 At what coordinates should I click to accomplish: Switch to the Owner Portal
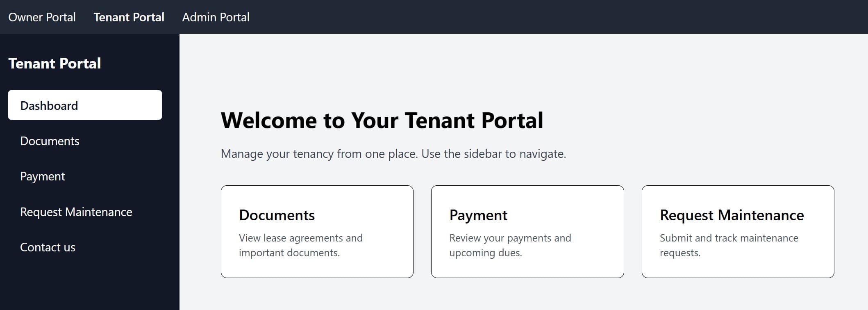pos(42,17)
